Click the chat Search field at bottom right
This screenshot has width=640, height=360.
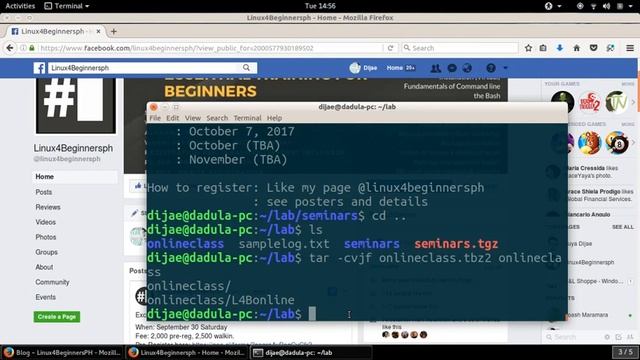571,337
